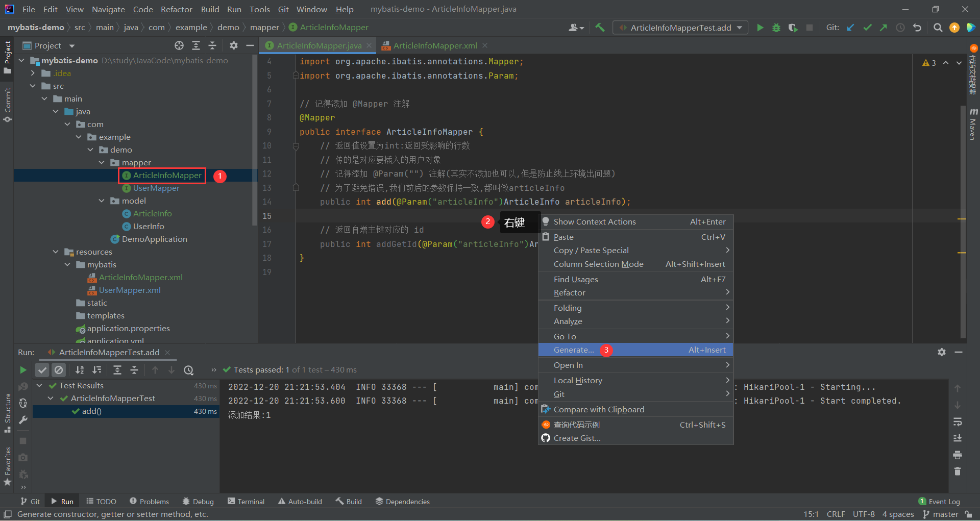Collapse the resources folder node
Screen dimensions: 980x521
pos(56,252)
